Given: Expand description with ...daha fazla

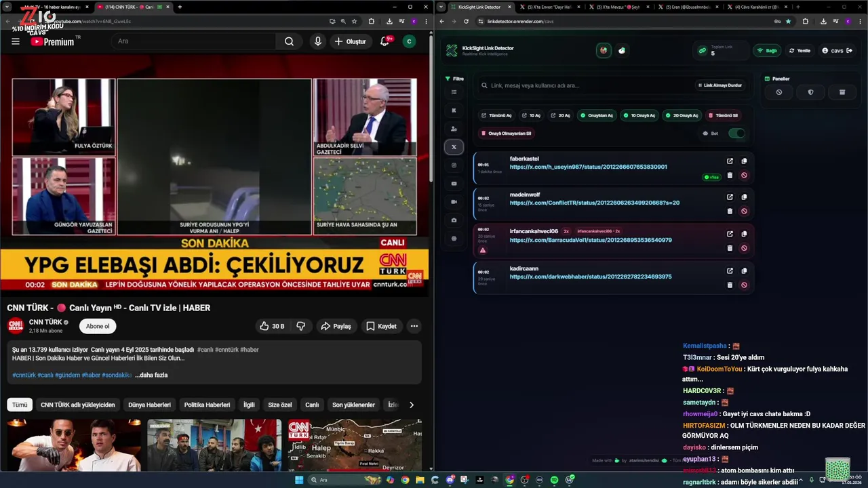Looking at the screenshot, I should (x=151, y=375).
